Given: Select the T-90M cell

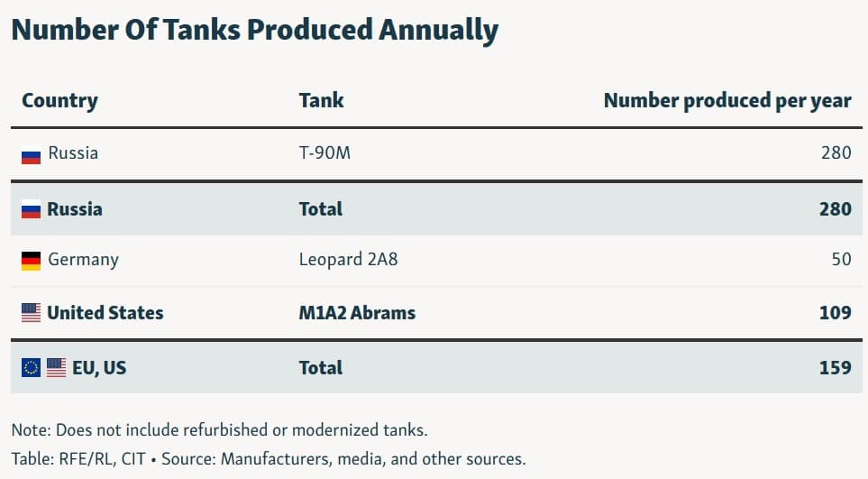Looking at the screenshot, I should [324, 153].
